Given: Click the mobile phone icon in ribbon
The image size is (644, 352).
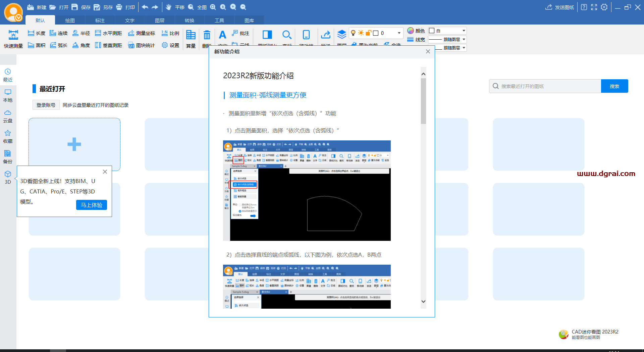Looking at the screenshot, I should (306, 35).
